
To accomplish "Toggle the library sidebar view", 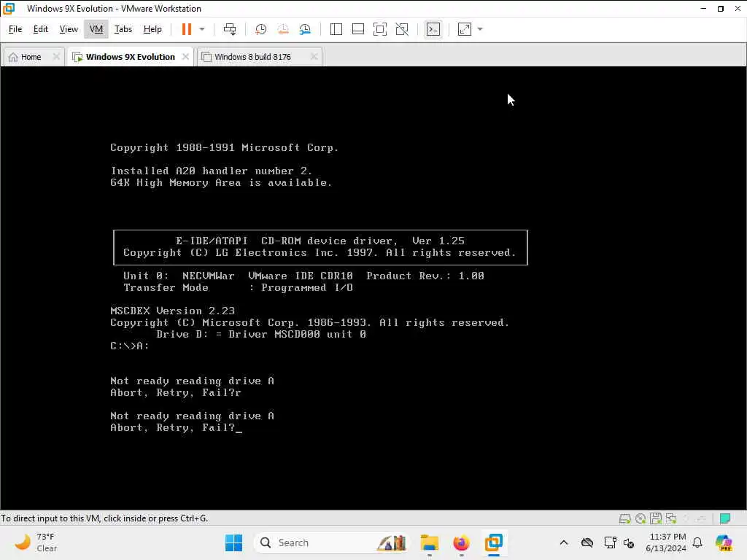I will pos(336,29).
